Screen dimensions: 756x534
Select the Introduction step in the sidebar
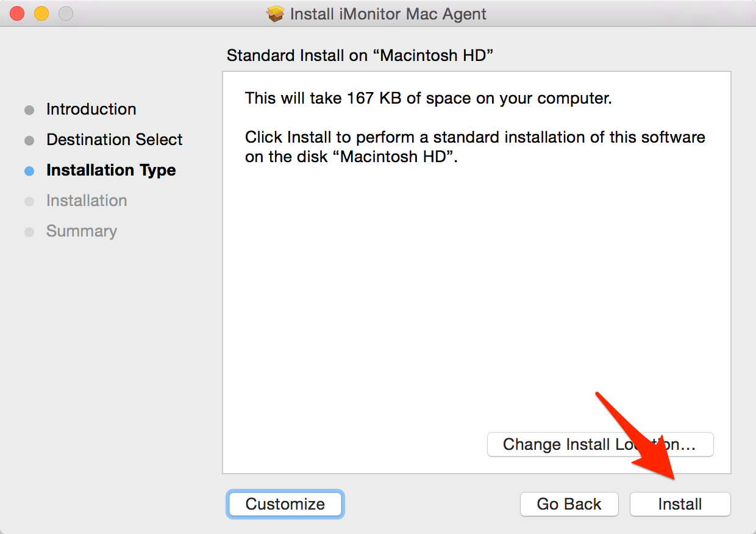(91, 110)
